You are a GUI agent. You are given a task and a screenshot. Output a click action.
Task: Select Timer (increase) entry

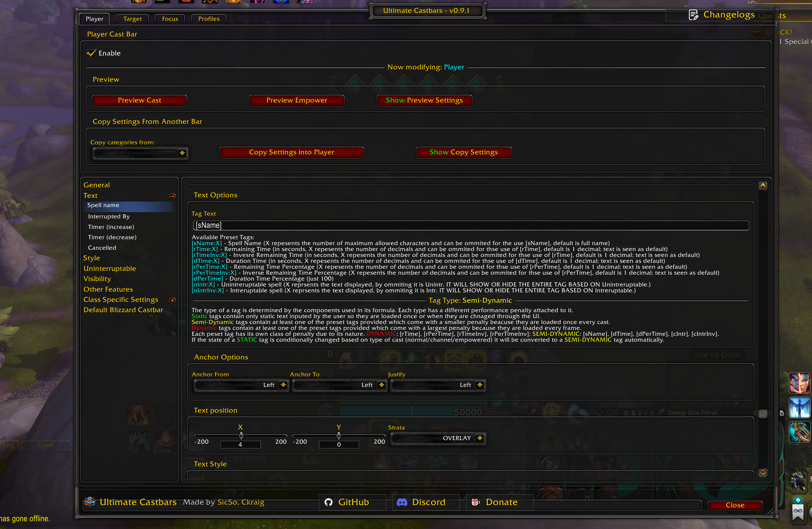point(111,227)
